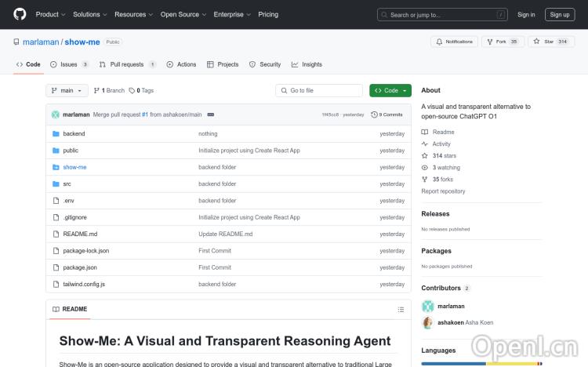Click the Sign up button
The height and width of the screenshot is (367, 588).
[560, 14]
